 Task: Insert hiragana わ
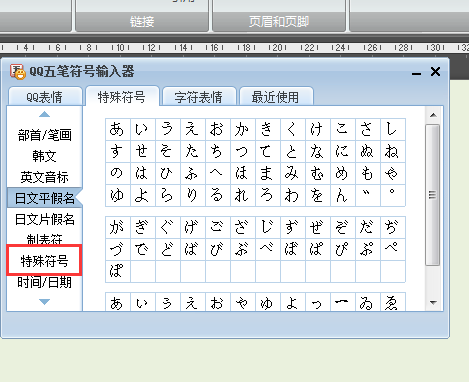293,195
